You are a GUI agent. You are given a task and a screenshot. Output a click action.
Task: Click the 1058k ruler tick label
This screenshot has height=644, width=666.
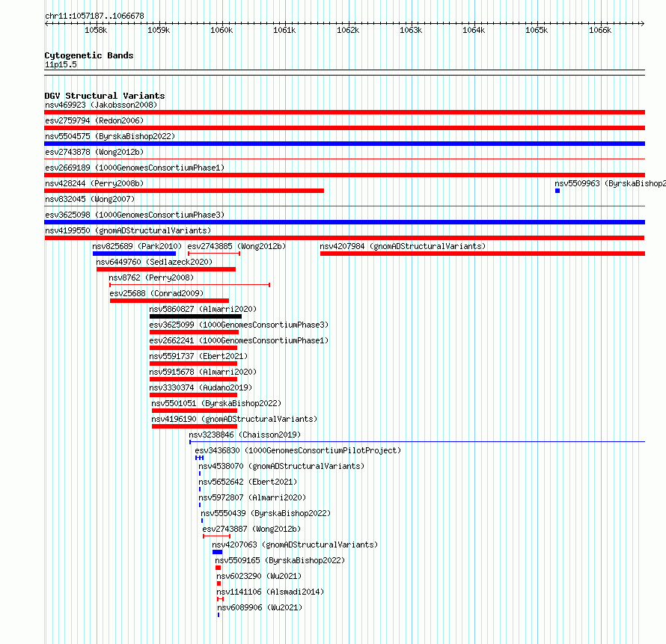click(x=96, y=30)
